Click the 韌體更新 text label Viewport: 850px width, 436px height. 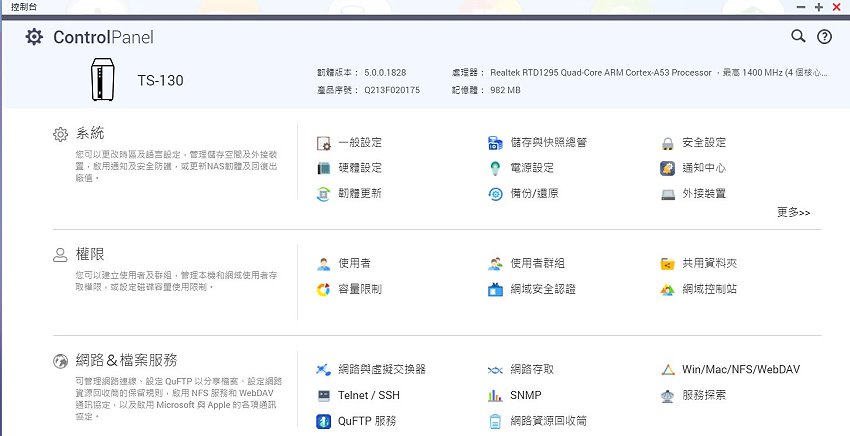click(360, 194)
